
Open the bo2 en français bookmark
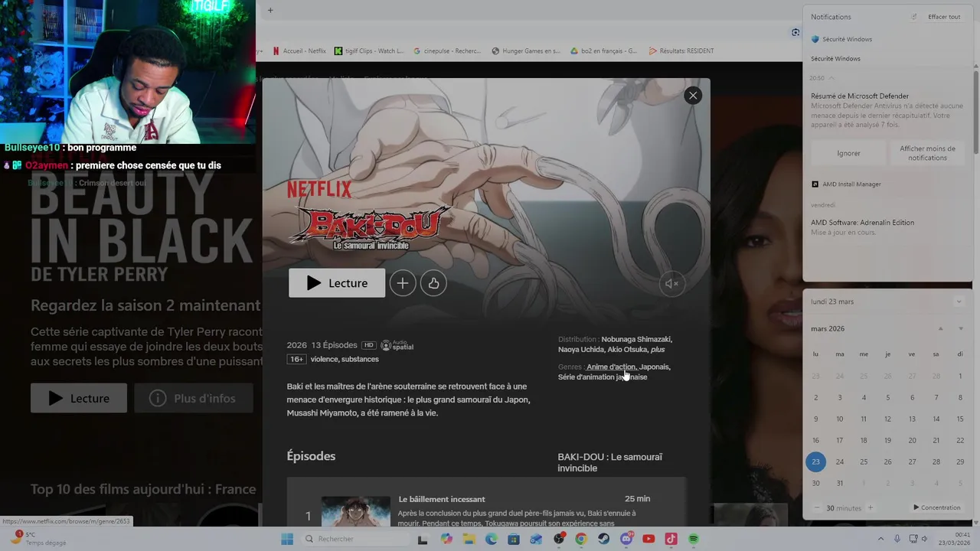pyautogui.click(x=604, y=51)
